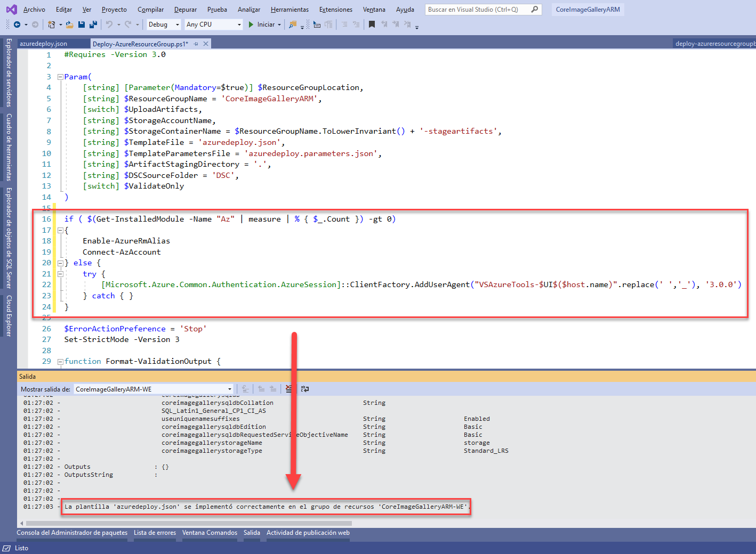This screenshot has width=756, height=554.
Task: Open the Lista de errores panel
Action: point(155,532)
